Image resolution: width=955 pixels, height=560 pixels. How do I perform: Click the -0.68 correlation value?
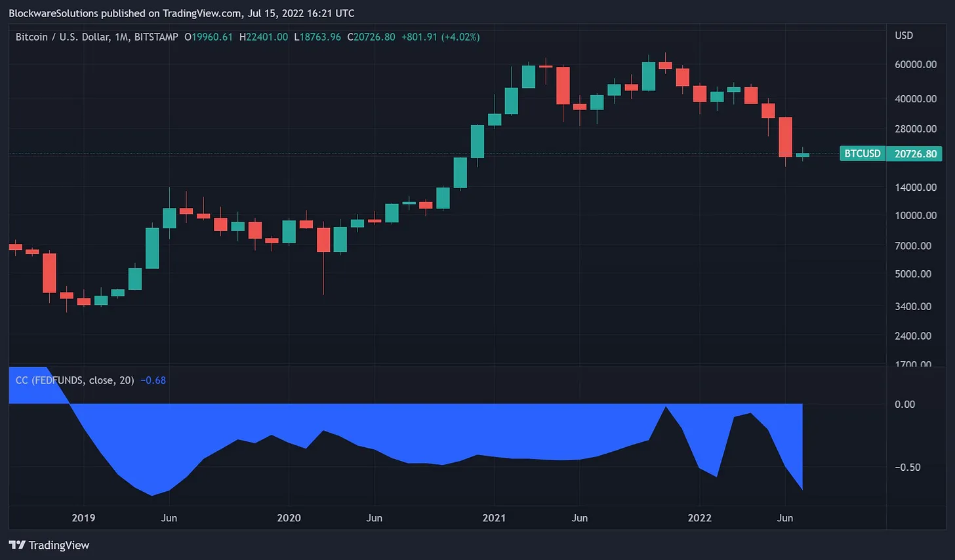tap(153, 380)
